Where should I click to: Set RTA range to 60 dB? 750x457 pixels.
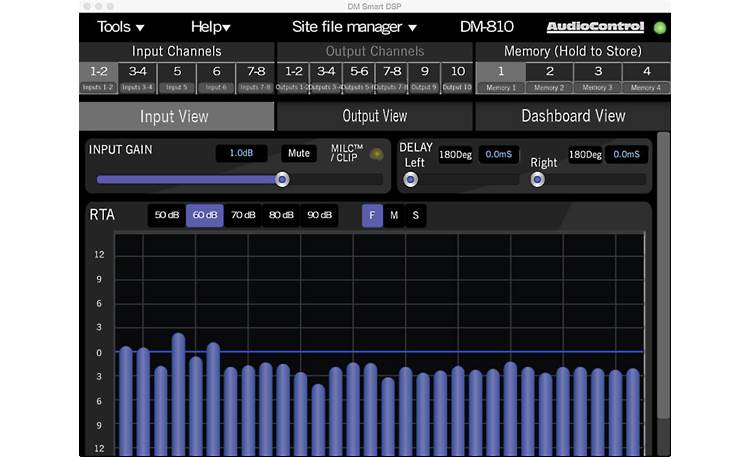(x=205, y=215)
